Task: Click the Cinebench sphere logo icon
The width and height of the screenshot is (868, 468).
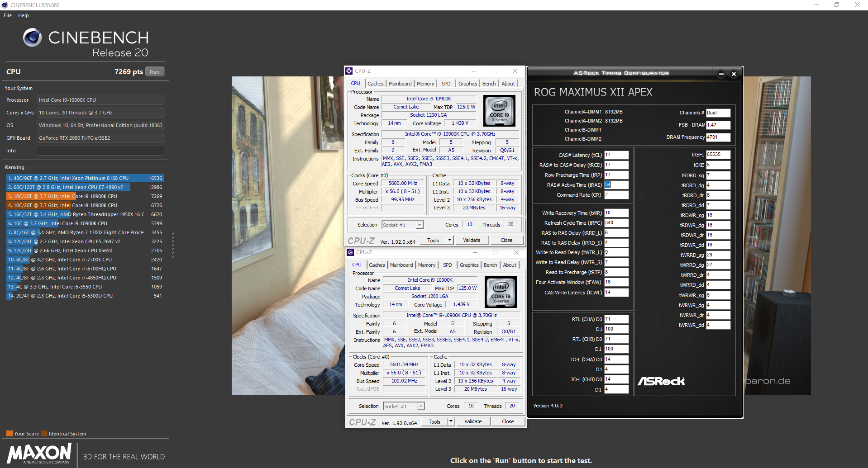Action: [32, 38]
